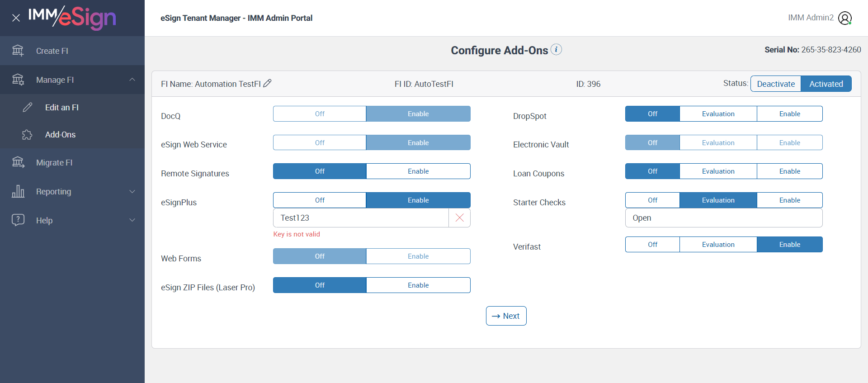The image size is (868, 383).
Task: Click the eSignPlus key input field
Action: pyautogui.click(x=361, y=218)
